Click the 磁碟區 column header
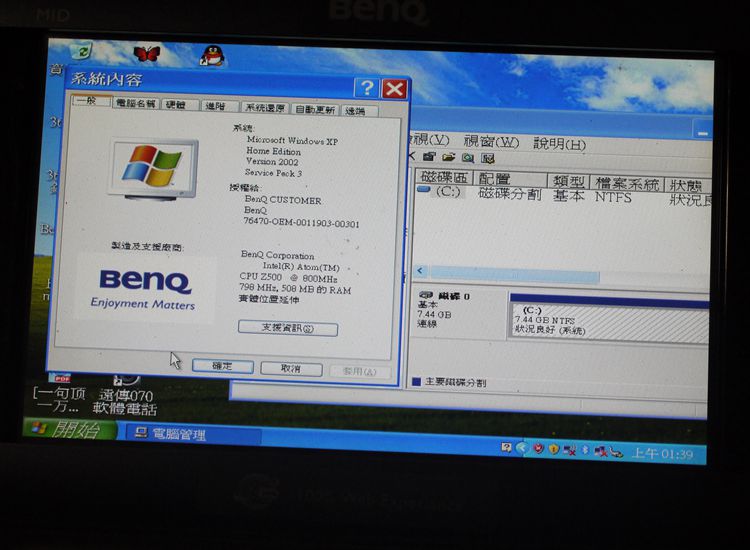750x550 pixels. [x=444, y=178]
